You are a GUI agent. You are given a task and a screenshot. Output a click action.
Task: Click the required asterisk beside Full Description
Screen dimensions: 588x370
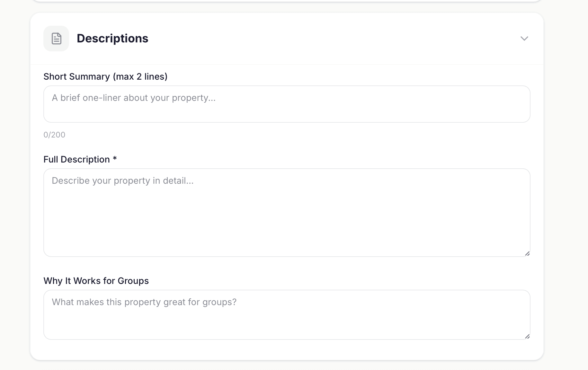click(x=115, y=159)
